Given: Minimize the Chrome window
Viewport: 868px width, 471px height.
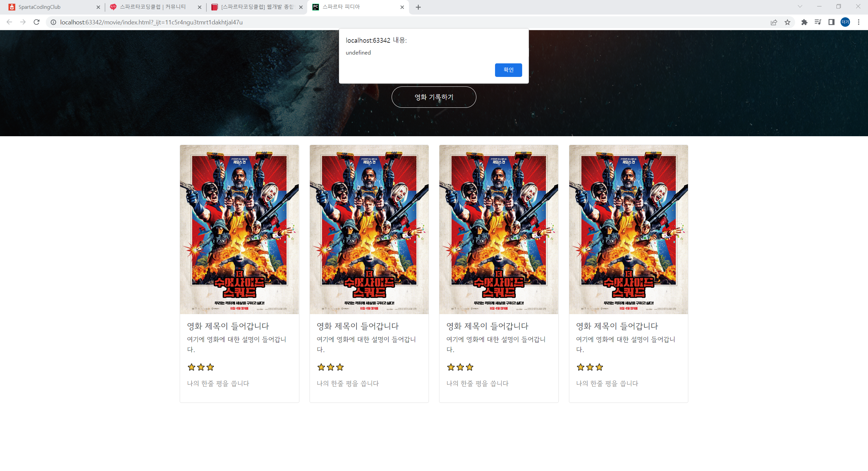Looking at the screenshot, I should (x=819, y=6).
